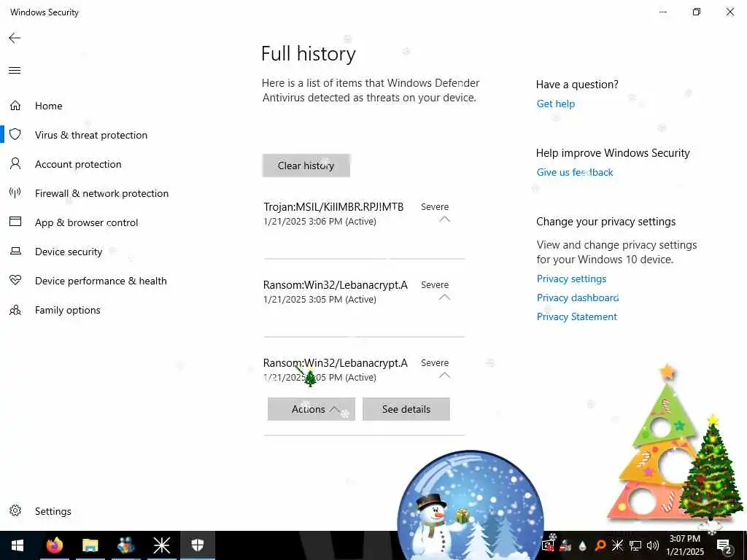Click the App & browser control window icon
The image size is (747, 560).
coord(15,222)
